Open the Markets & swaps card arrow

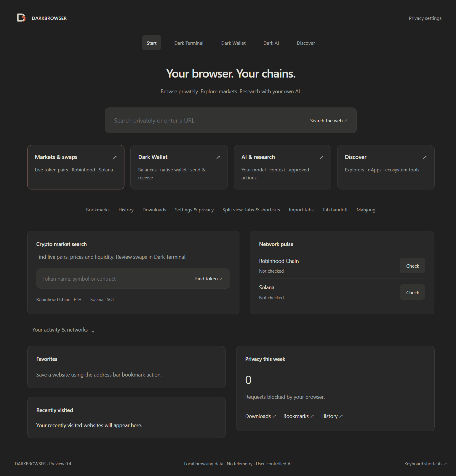point(115,157)
